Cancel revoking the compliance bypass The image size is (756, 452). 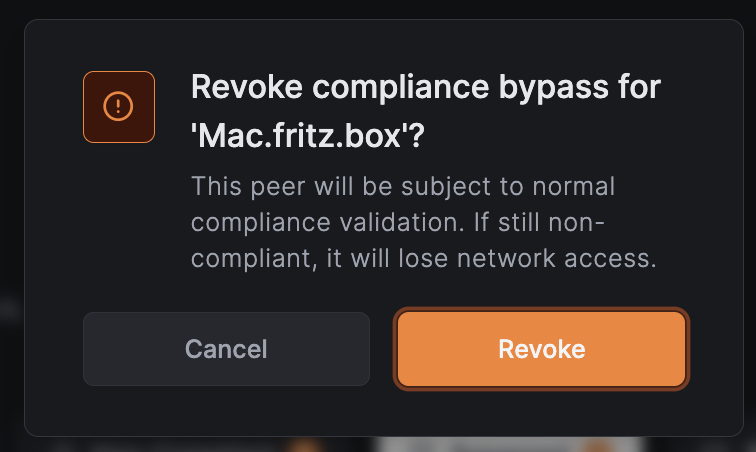[226, 349]
